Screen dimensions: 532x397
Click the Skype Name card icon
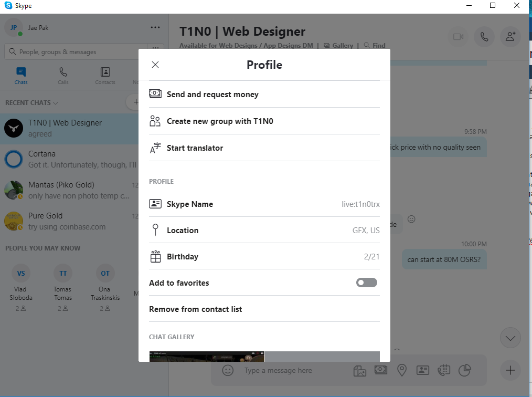[155, 204]
